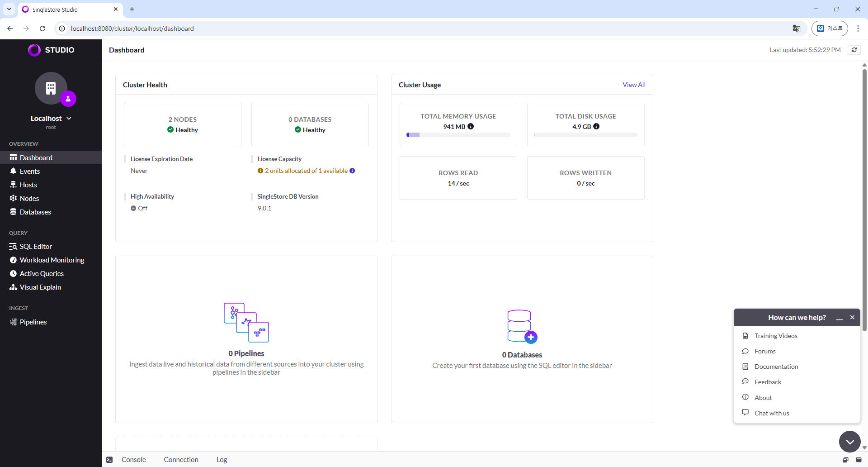The height and width of the screenshot is (467, 868).
Task: Open View All cluster usage
Action: click(x=634, y=85)
